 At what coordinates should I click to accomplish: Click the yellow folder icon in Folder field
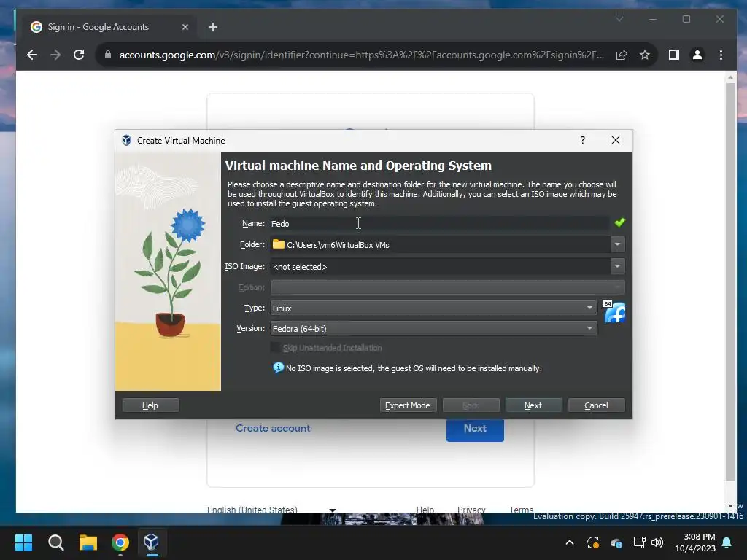(278, 244)
